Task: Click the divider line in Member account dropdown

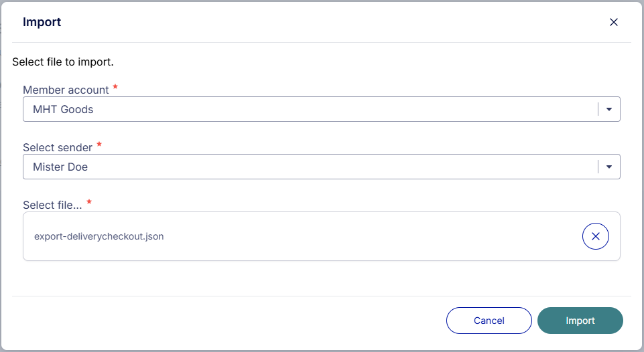Action: click(x=598, y=109)
